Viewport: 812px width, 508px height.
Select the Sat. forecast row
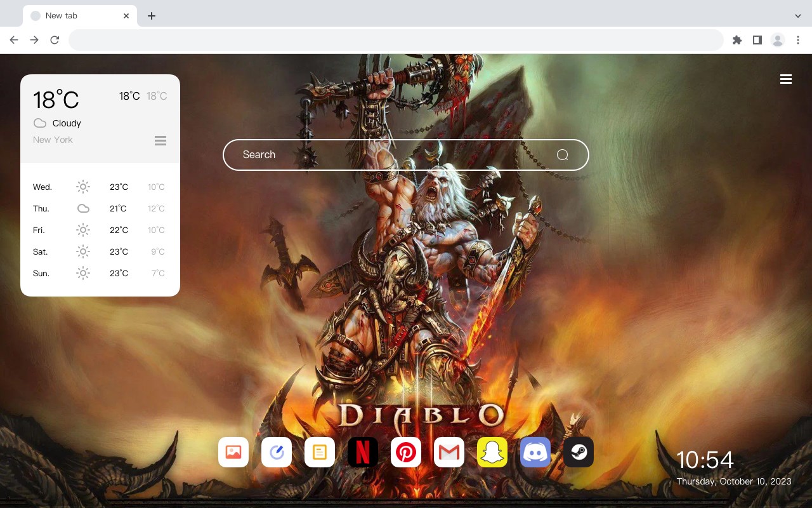[100, 251]
